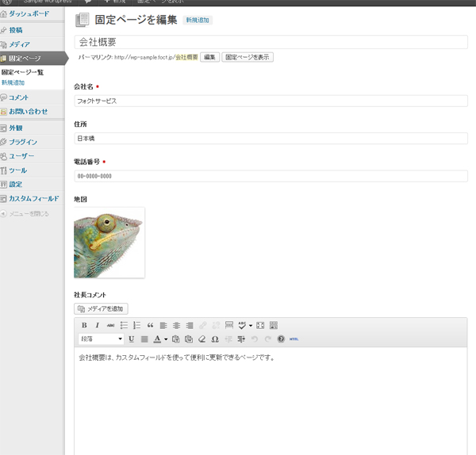Toggle bold formatting in editor toolbar
Image resolution: width=476 pixels, height=455 pixels.
85,325
